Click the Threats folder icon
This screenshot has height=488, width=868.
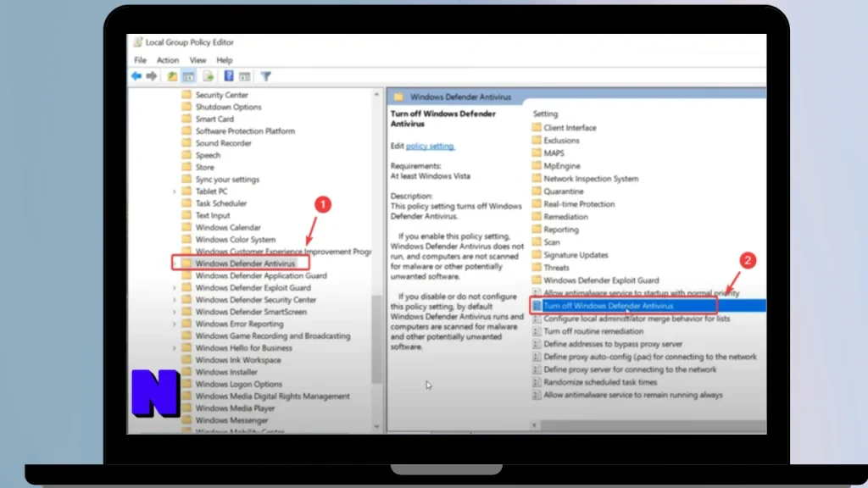click(x=537, y=267)
